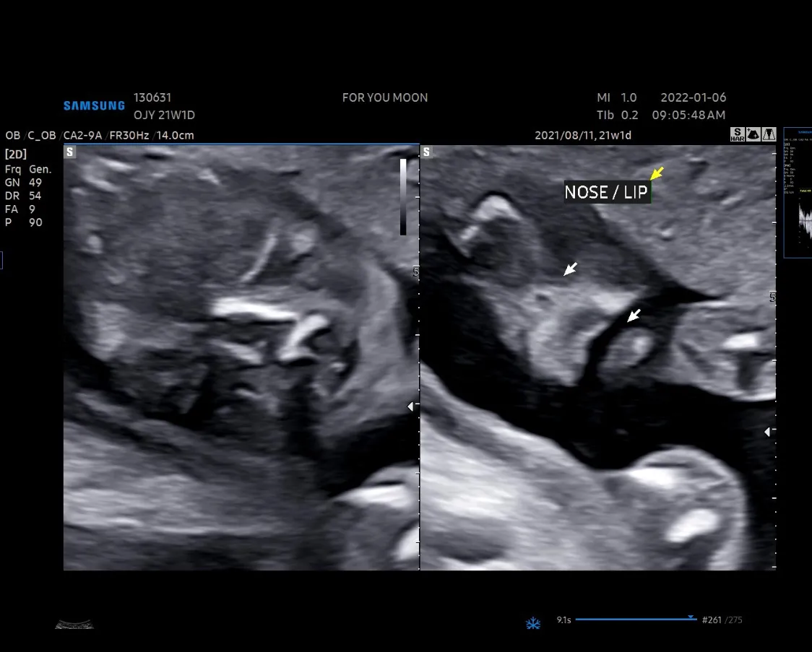Click the 09:05:48 AM clock

pos(688,115)
